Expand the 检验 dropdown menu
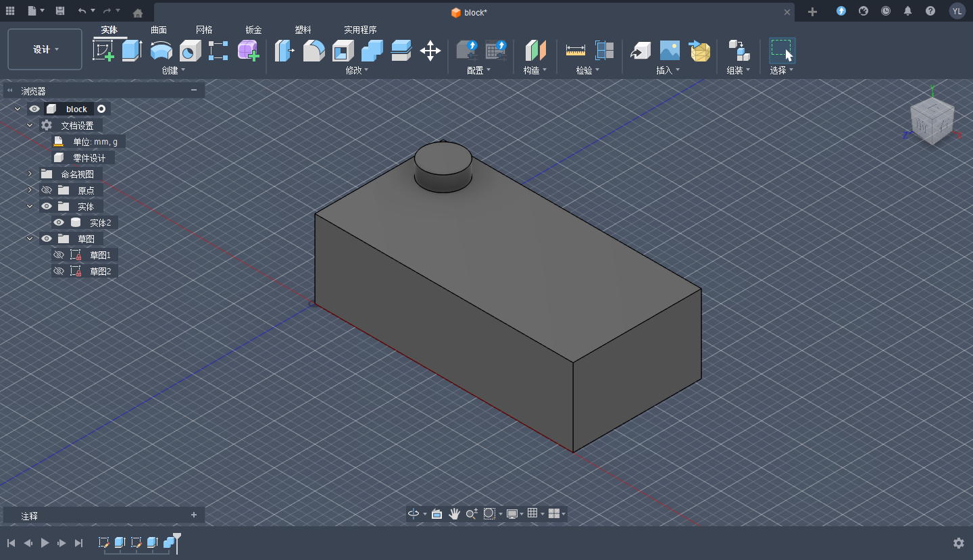The image size is (973, 560). point(587,70)
